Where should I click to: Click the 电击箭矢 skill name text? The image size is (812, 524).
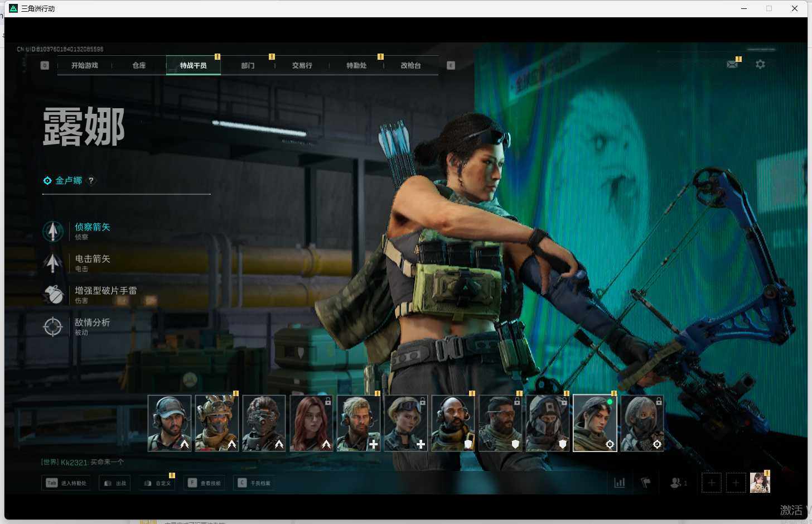click(93, 258)
